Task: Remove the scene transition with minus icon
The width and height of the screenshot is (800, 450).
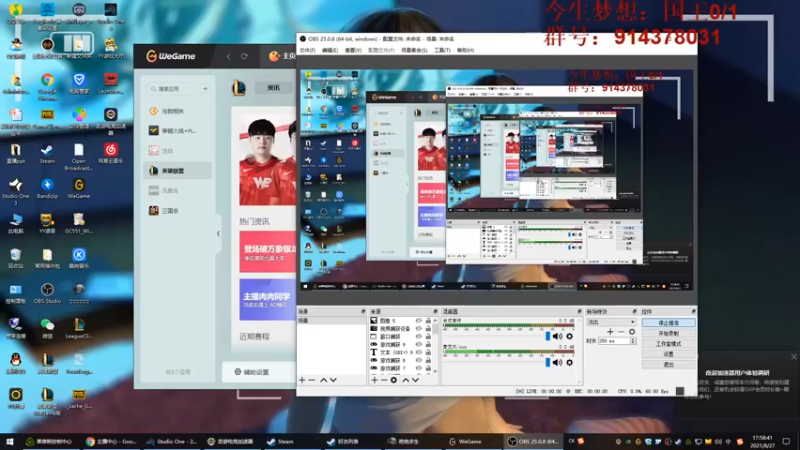Action: [x=621, y=332]
